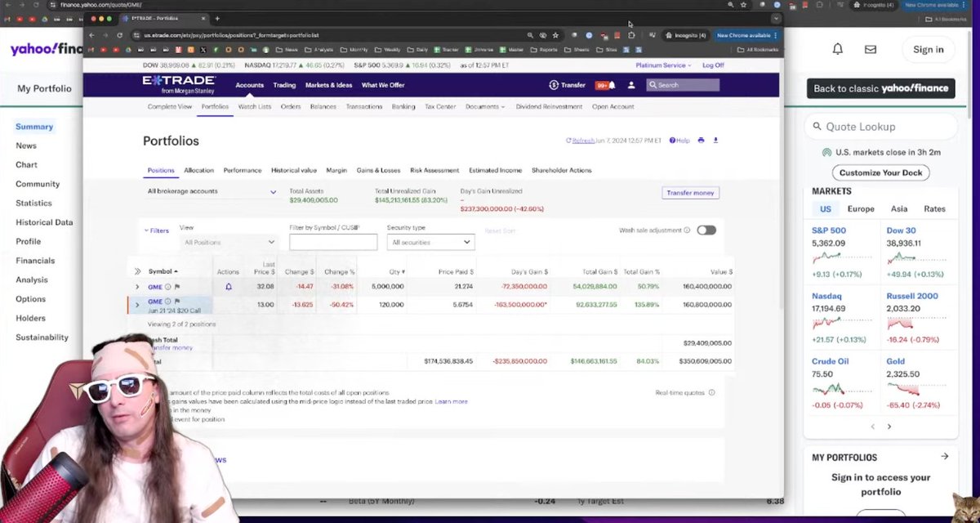Open the Risk Assessment tab
The image size is (980, 523).
tap(434, 170)
